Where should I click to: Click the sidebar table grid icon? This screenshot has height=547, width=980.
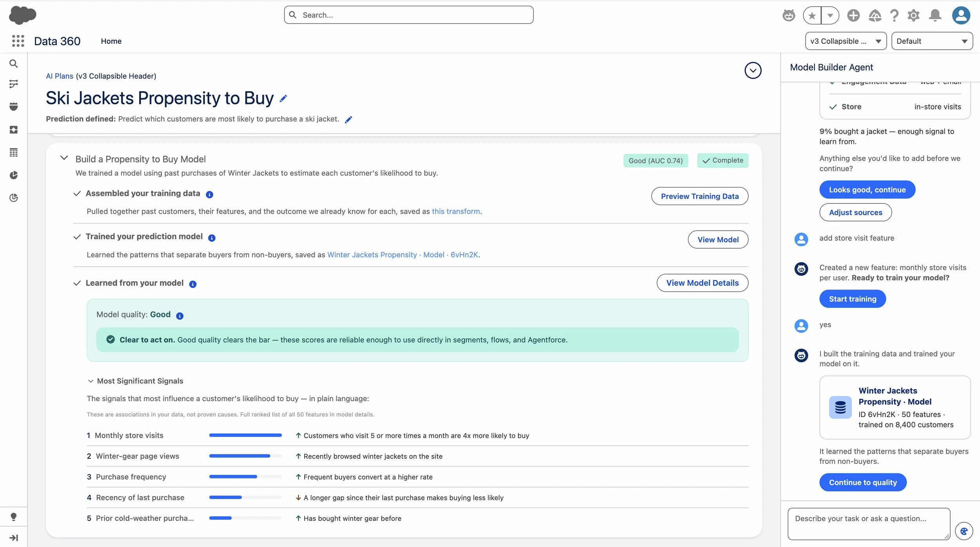[14, 153]
